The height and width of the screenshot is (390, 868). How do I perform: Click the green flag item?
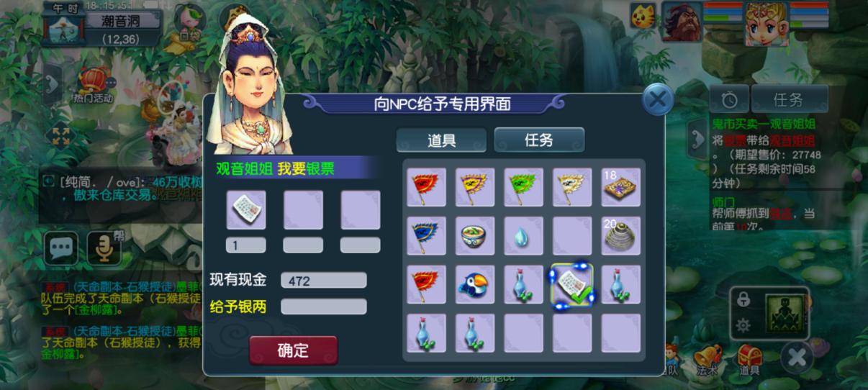tap(523, 187)
